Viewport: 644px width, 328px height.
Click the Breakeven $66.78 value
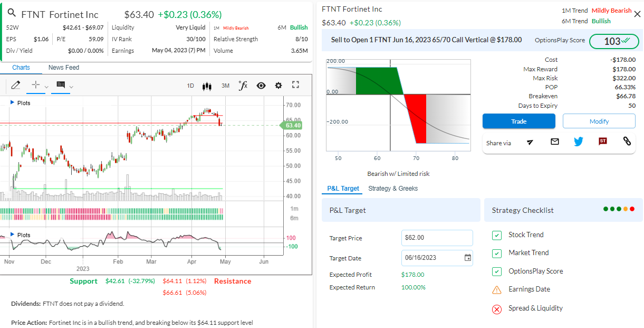pyautogui.click(x=626, y=96)
